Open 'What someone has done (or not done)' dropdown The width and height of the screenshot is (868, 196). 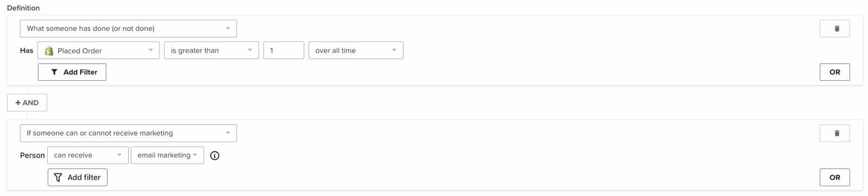pos(129,29)
